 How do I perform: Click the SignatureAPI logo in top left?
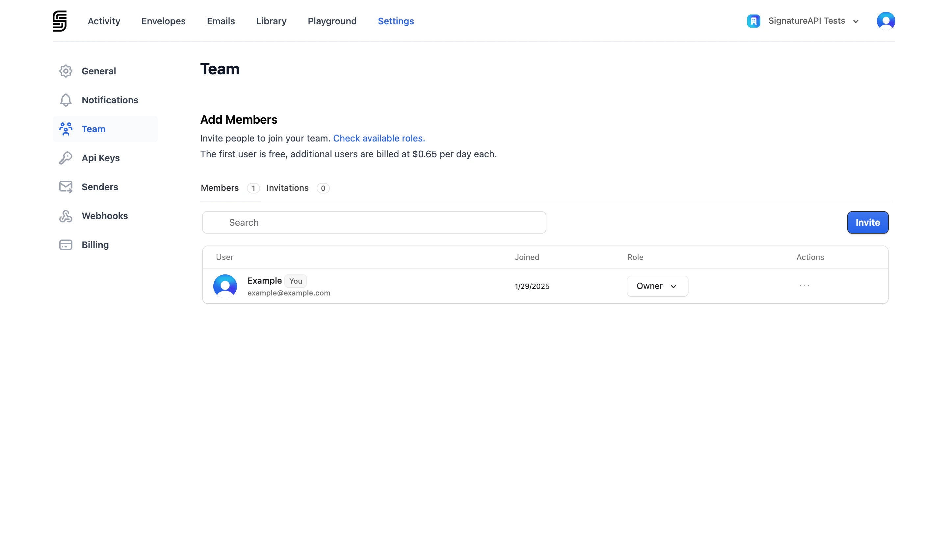pyautogui.click(x=59, y=21)
